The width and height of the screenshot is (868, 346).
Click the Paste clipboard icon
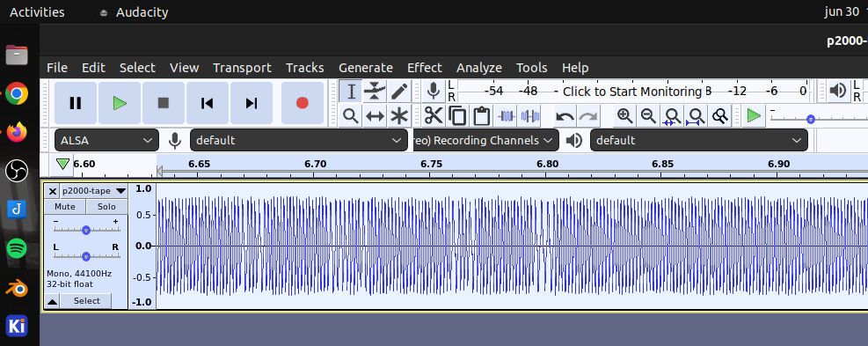482,116
